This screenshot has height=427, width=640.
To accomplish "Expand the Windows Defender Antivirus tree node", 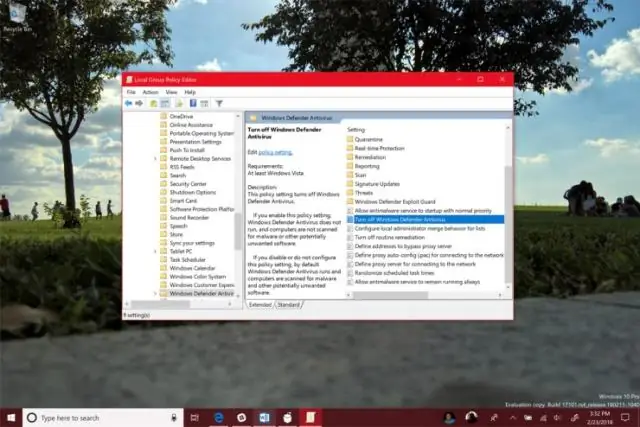I will click(155, 293).
